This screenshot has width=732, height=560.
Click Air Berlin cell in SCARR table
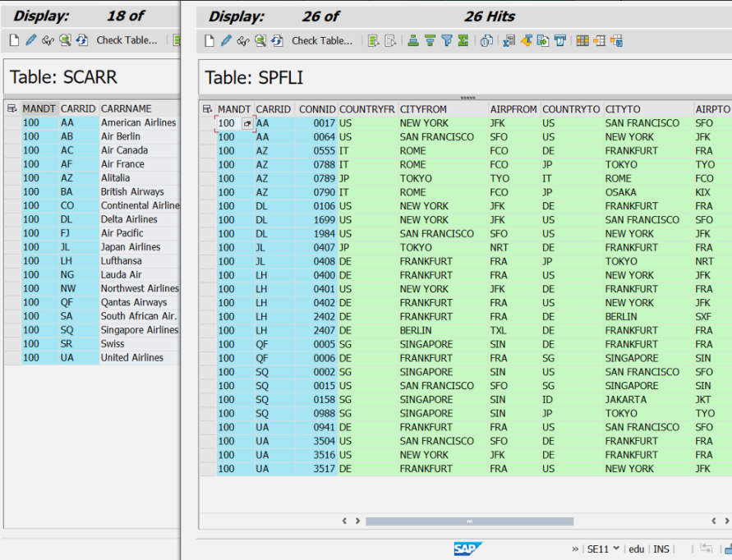[x=139, y=136]
